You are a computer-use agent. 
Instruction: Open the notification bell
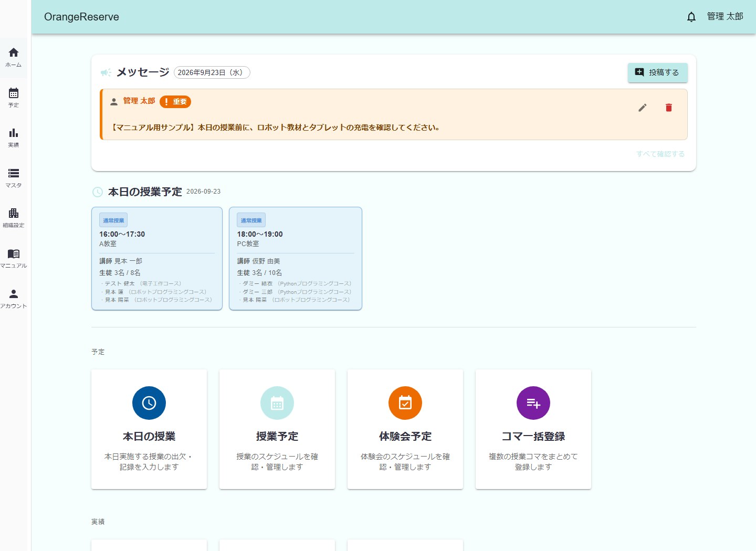pyautogui.click(x=691, y=17)
